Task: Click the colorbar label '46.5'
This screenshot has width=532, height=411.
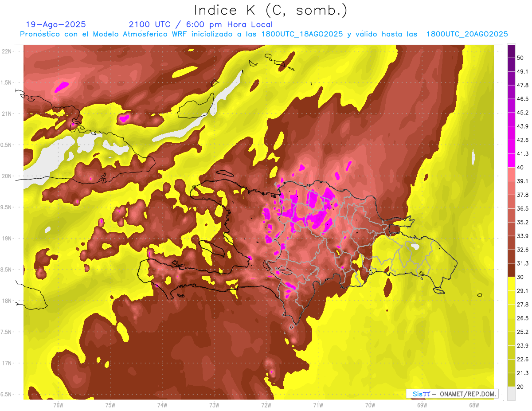Action: click(x=523, y=99)
